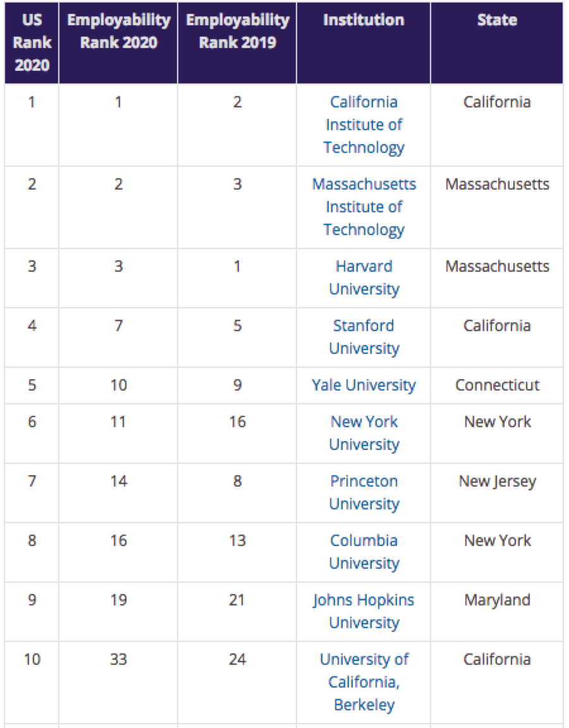Click the Institution column header
This screenshot has height=728, width=569.
coord(364,42)
